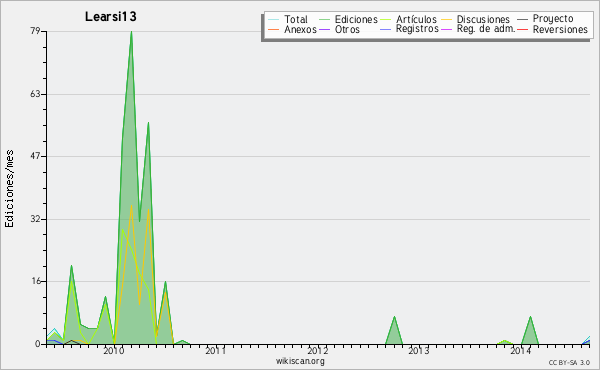
Task: Click the red Reversiones color line in legend
Action: coord(522,29)
